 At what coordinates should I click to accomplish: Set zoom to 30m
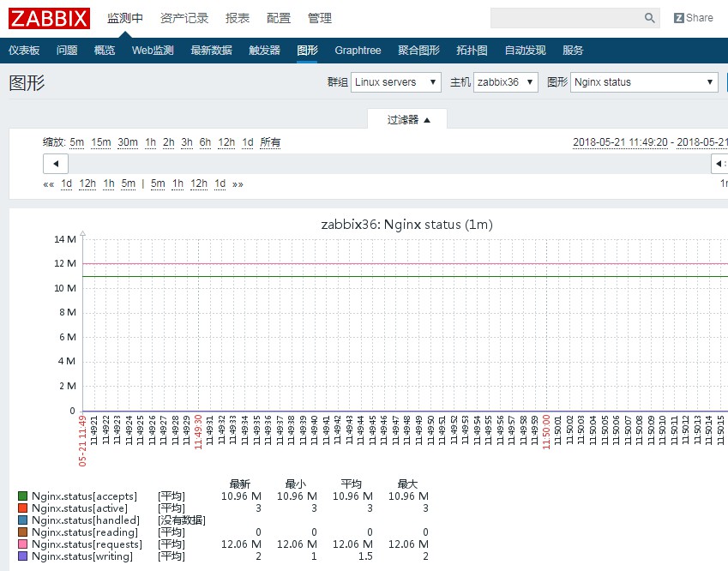click(128, 142)
